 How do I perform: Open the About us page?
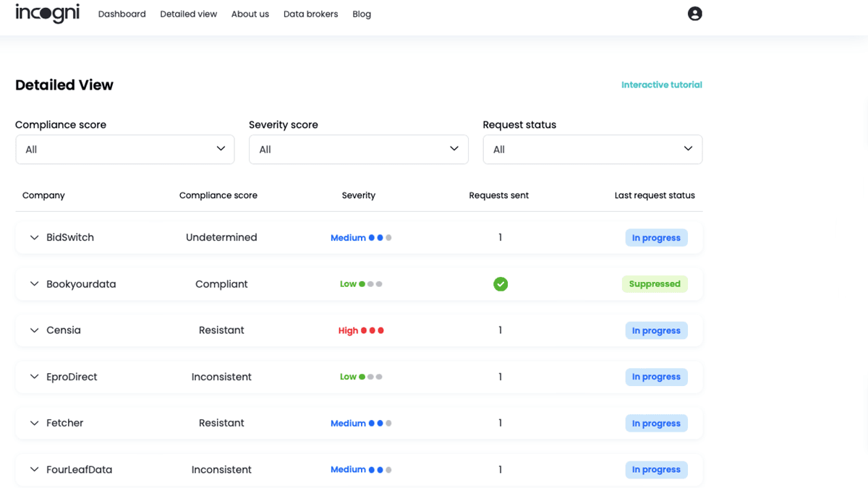(x=250, y=14)
